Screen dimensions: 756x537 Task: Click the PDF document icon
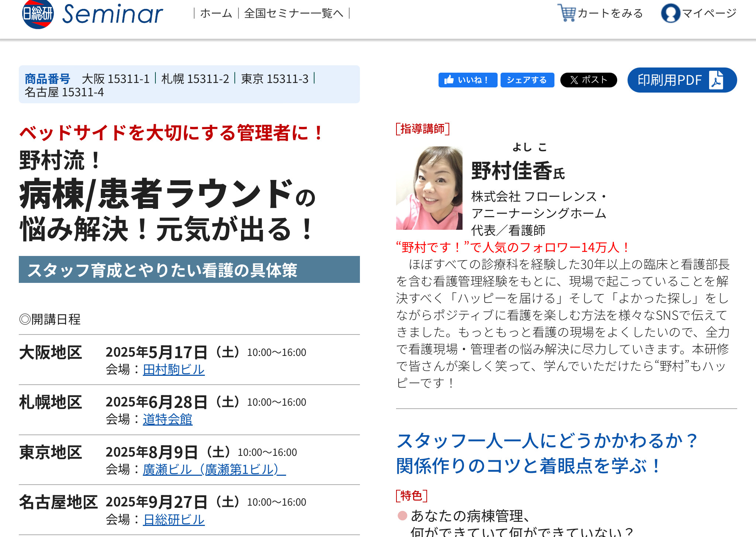point(716,80)
